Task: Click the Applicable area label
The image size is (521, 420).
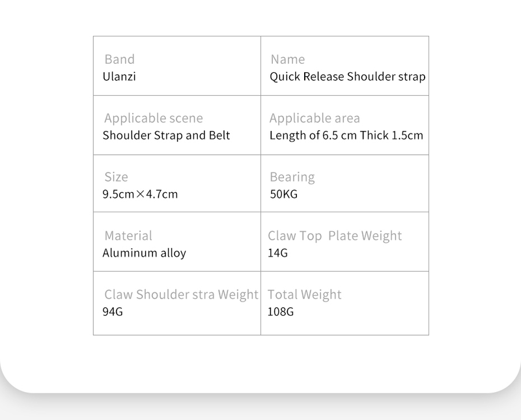Action: coord(315,118)
